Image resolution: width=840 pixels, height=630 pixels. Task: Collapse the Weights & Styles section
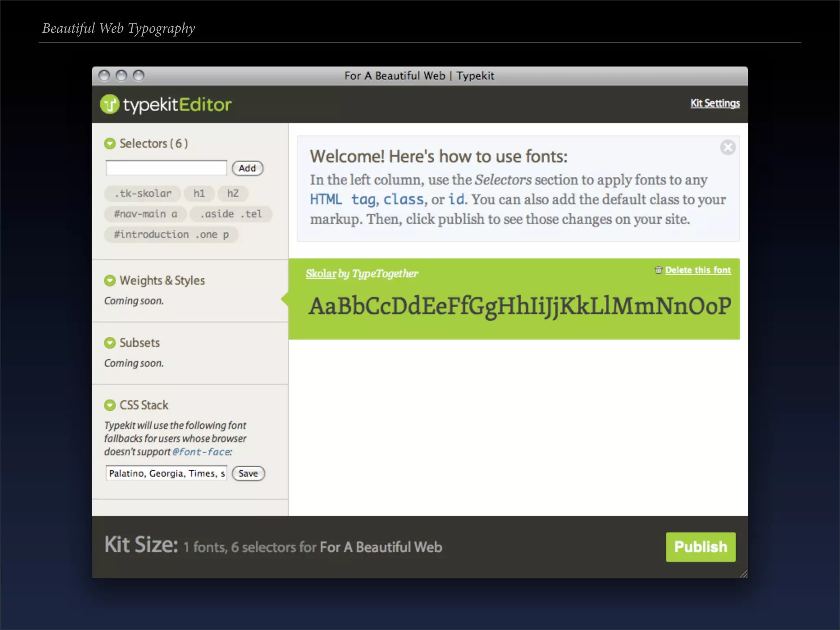110,281
